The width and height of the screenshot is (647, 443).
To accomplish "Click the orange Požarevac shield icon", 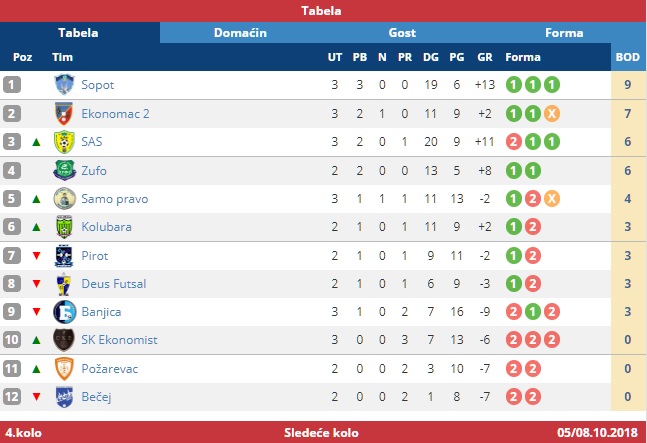I will [x=64, y=368].
